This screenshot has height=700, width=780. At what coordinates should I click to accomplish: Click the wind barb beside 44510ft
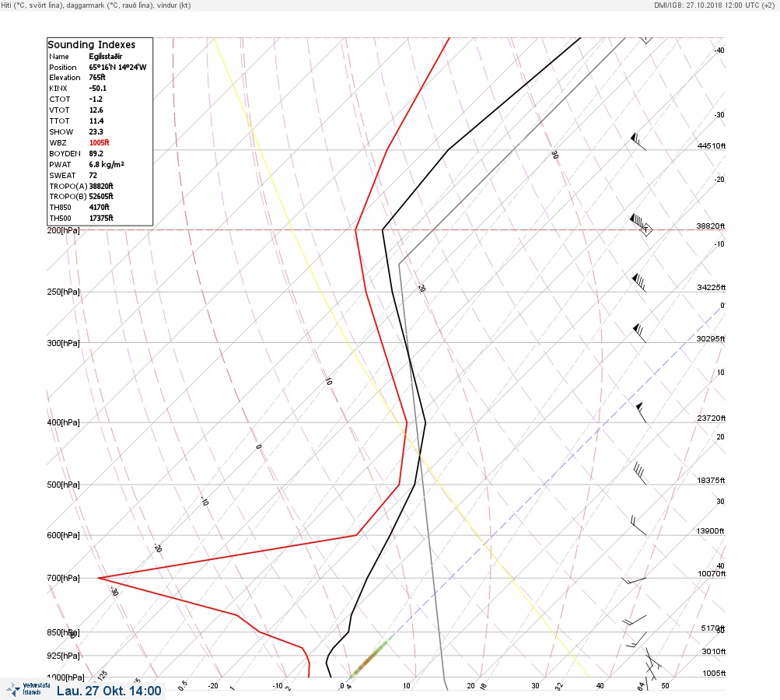pyautogui.click(x=638, y=142)
